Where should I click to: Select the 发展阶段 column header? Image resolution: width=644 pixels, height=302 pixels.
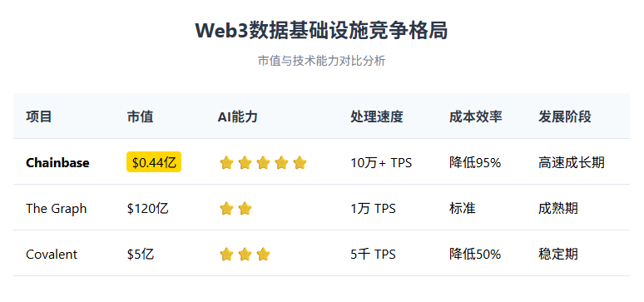click(x=565, y=116)
